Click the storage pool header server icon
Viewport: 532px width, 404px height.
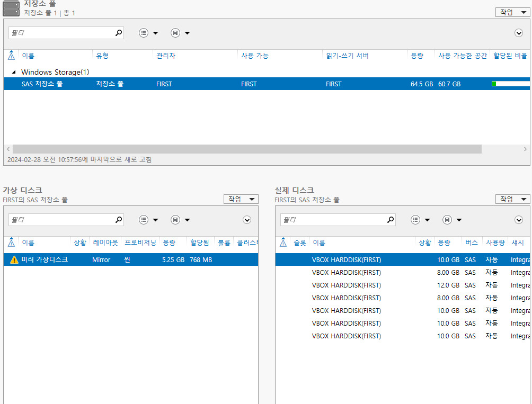coord(11,8)
